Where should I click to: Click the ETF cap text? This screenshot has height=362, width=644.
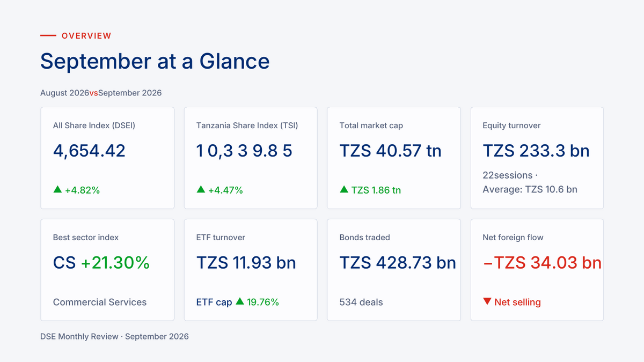(x=214, y=302)
